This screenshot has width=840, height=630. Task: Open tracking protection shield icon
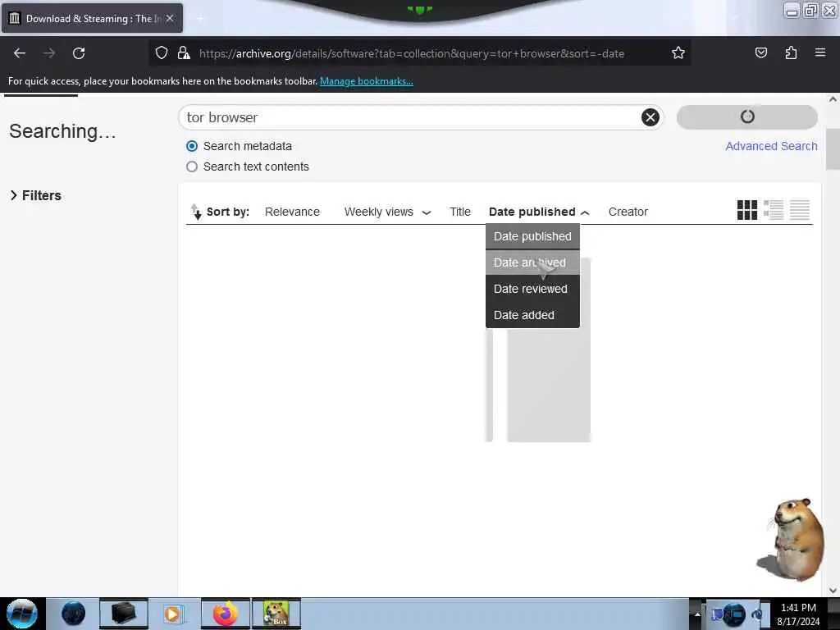[x=162, y=52]
